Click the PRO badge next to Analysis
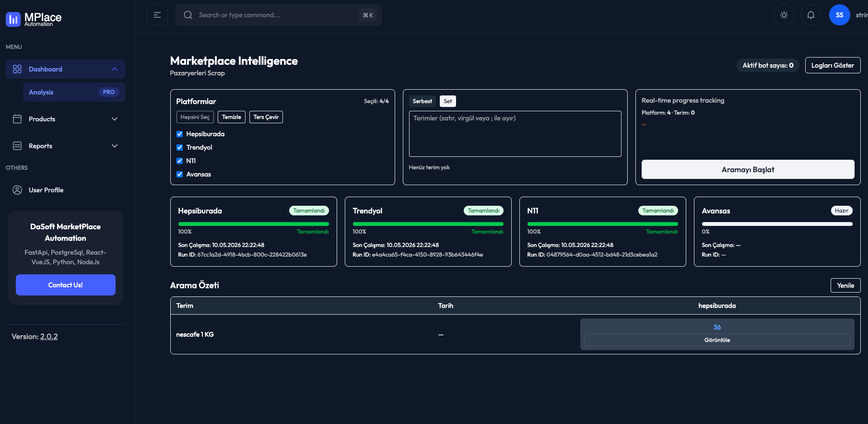This screenshot has width=868, height=424. [109, 92]
